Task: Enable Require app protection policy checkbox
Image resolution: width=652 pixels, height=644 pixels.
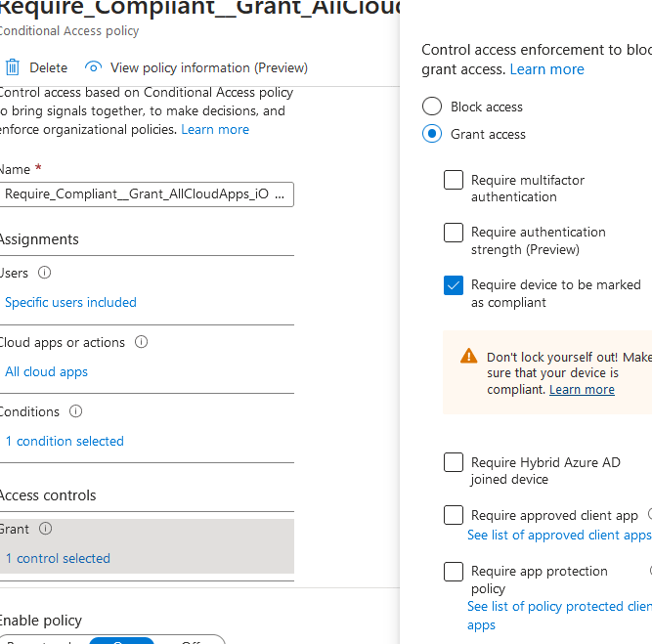Action: (454, 571)
